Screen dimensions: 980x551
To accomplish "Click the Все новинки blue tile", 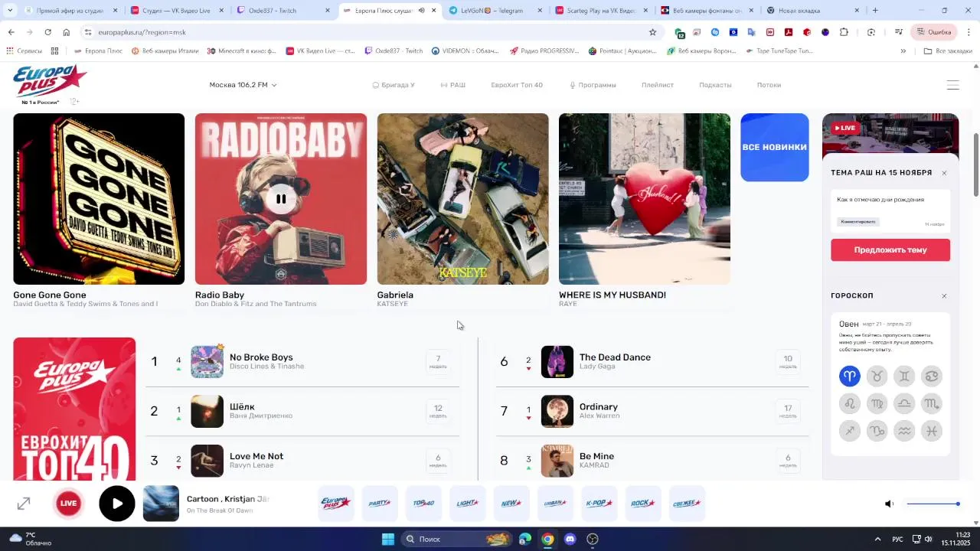I will pyautogui.click(x=775, y=147).
